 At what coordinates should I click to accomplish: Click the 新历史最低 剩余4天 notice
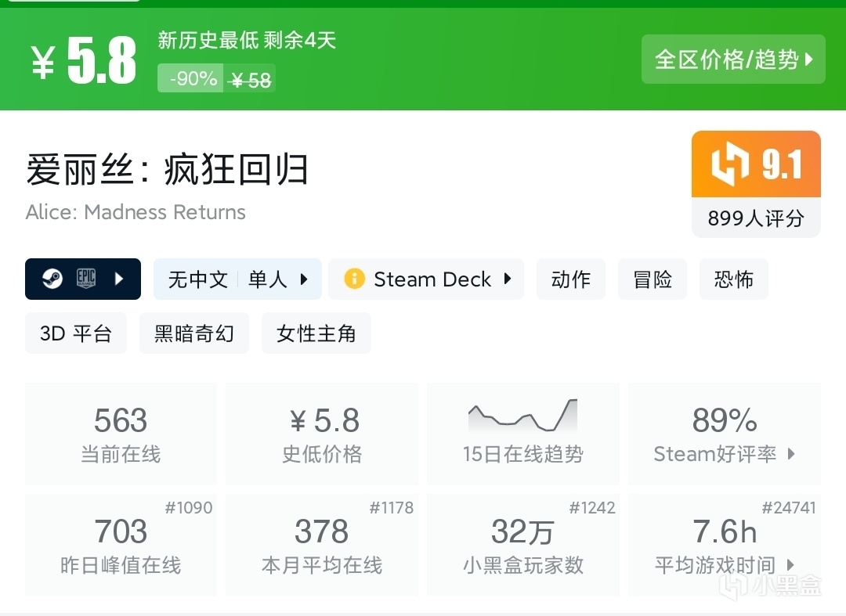click(x=247, y=40)
